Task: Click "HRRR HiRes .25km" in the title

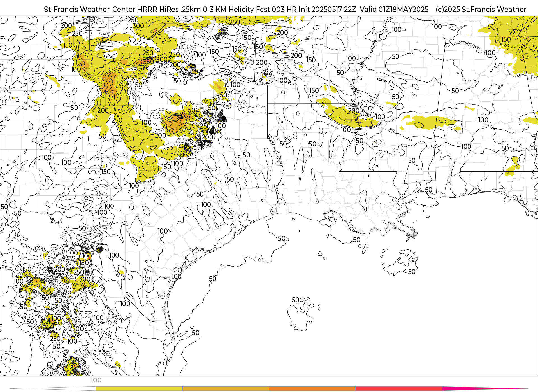Action: click(x=169, y=10)
